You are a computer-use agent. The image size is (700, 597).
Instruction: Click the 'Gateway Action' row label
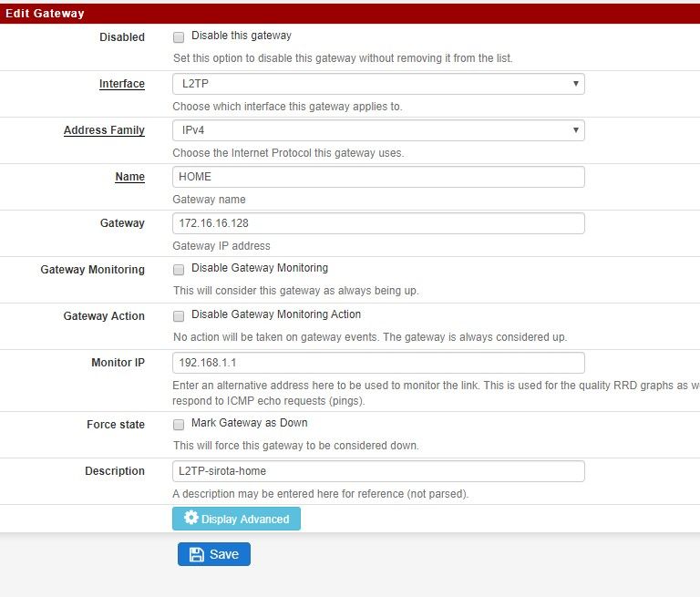point(104,315)
